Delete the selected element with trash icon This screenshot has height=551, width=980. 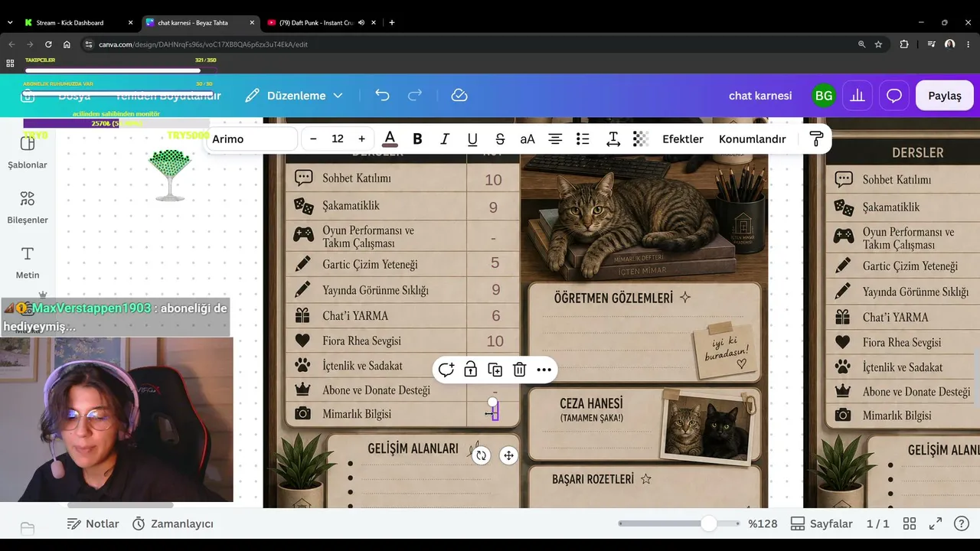coord(520,370)
